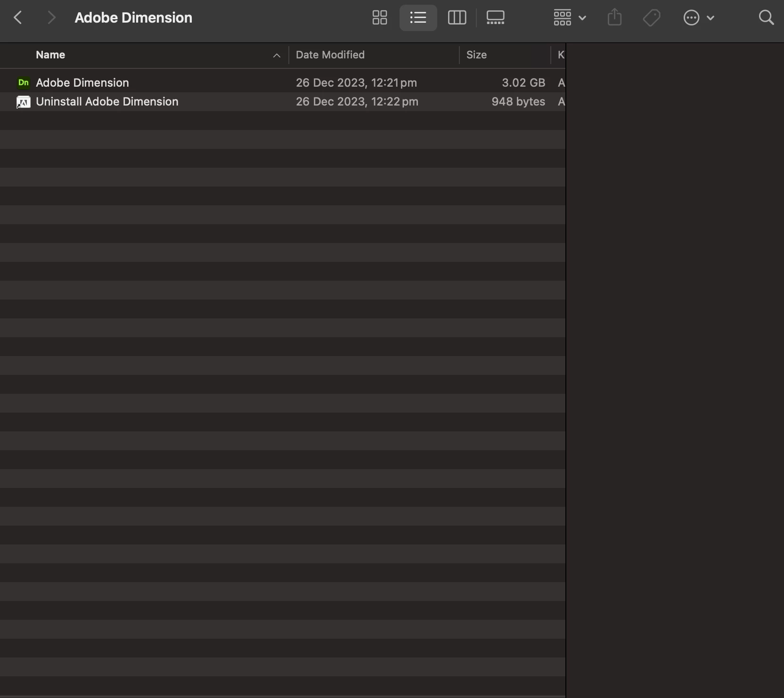The image size is (784, 698).
Task: Click the 26 Dec 2023, 12:21 pm date
Action: point(356,83)
